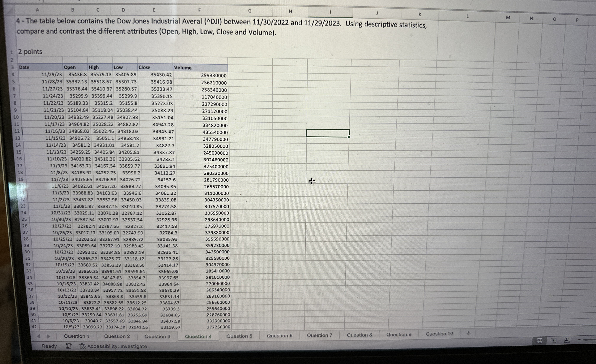Screen dimensions: 596x364
Task: Click the previous sheet navigation arrow
Action: (x=39, y=336)
